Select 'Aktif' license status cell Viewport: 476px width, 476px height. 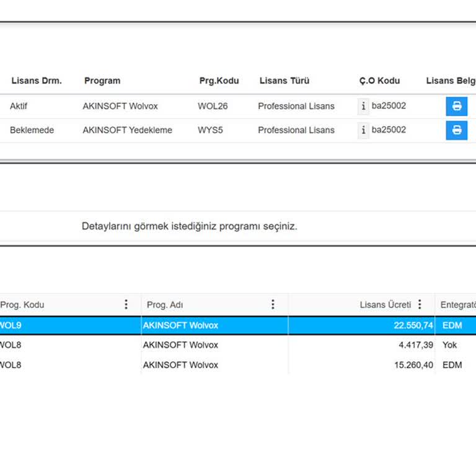pyautogui.click(x=19, y=106)
